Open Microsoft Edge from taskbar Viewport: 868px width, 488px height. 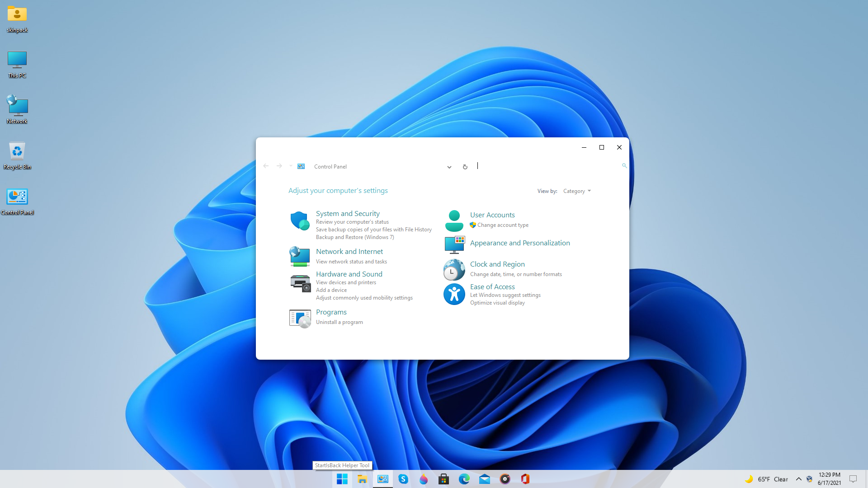464,479
